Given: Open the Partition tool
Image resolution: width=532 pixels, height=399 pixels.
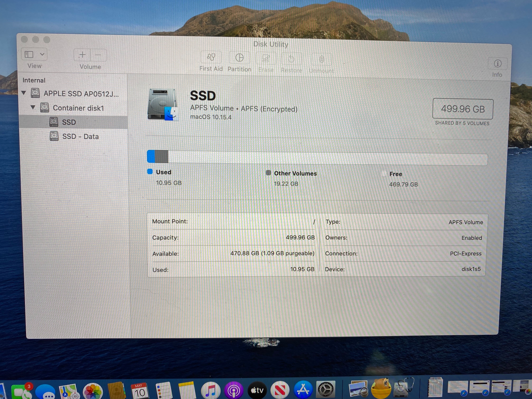Looking at the screenshot, I should (239, 58).
